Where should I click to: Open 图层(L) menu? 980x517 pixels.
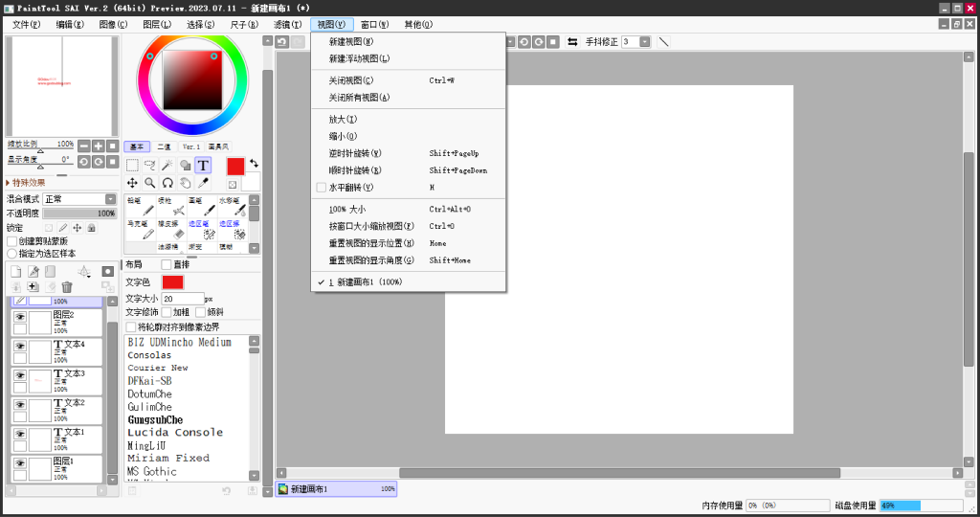click(157, 24)
